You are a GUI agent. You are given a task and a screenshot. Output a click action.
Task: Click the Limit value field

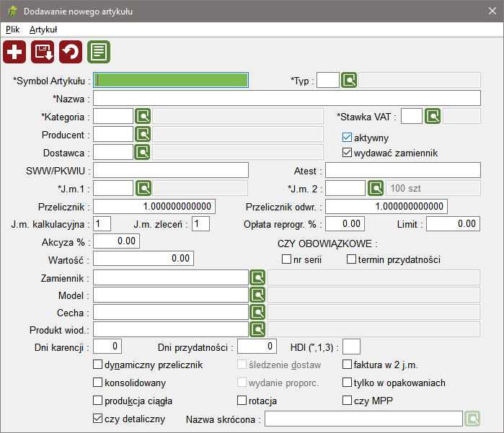click(x=454, y=223)
